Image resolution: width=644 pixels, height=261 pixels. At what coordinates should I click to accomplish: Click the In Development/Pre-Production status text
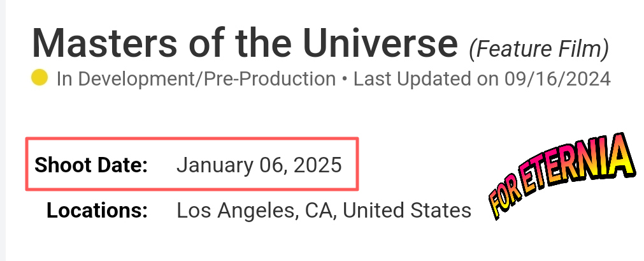pyautogui.click(x=196, y=79)
